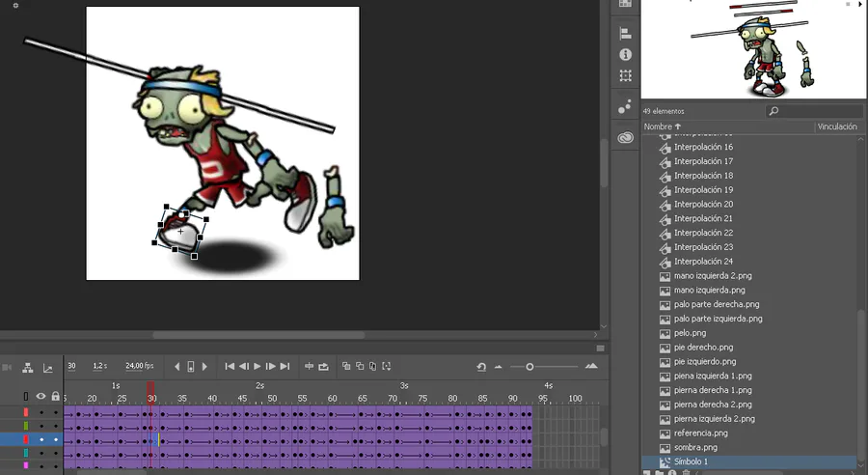Image resolution: width=868 pixels, height=475 pixels.
Task: Click the large mountain timeline zoom-in icon
Action: tap(591, 366)
